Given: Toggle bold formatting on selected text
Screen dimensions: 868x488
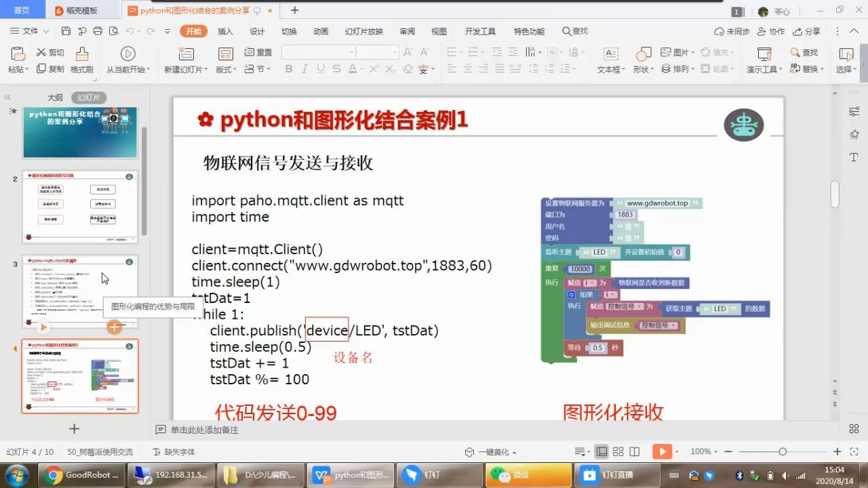Looking at the screenshot, I should pos(288,68).
